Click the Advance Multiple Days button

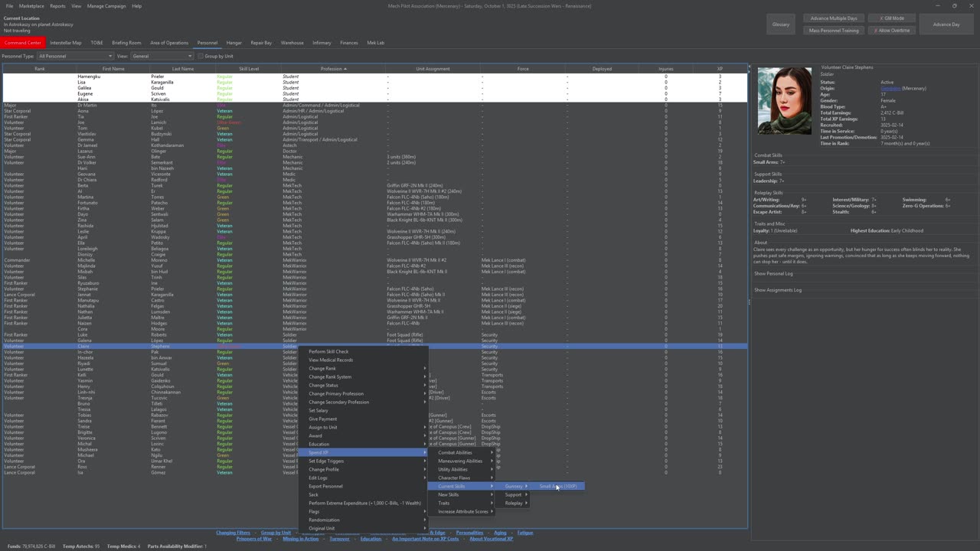tap(834, 18)
